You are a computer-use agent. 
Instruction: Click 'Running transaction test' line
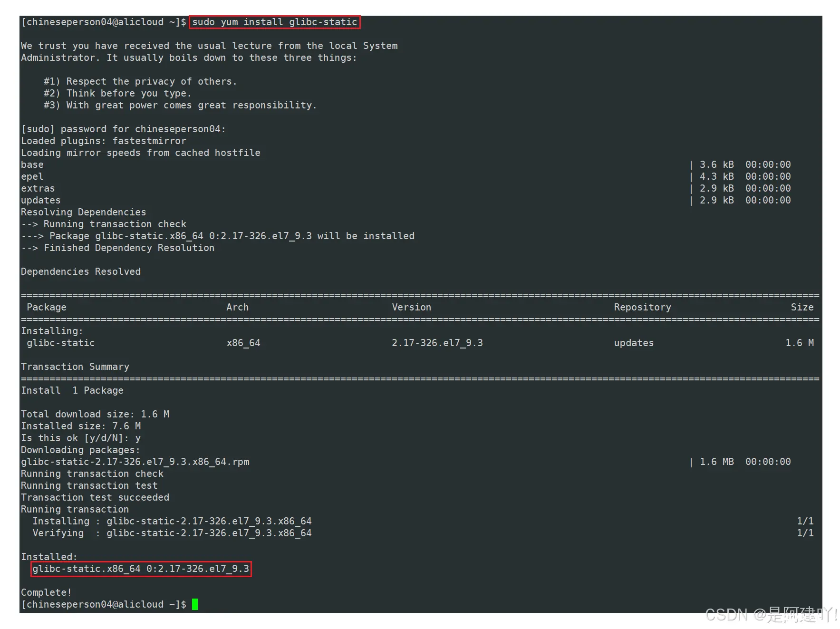tap(89, 485)
